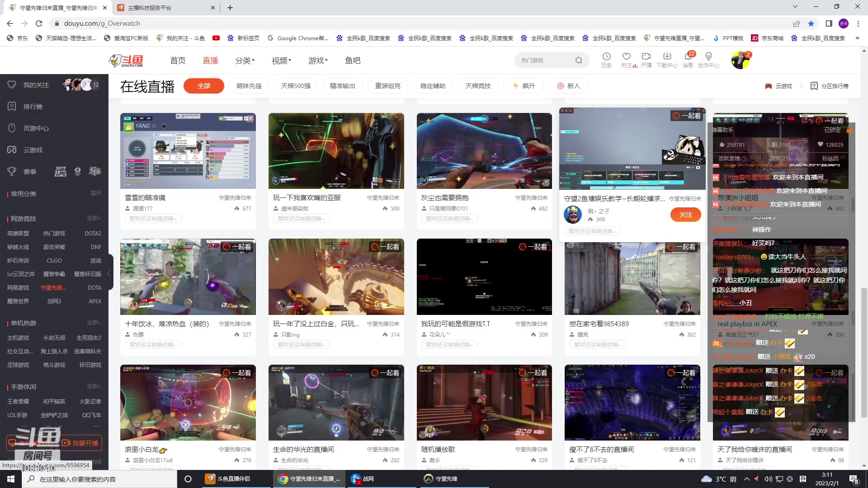
Task: Click the orange 关注 follow button
Action: coord(686,215)
